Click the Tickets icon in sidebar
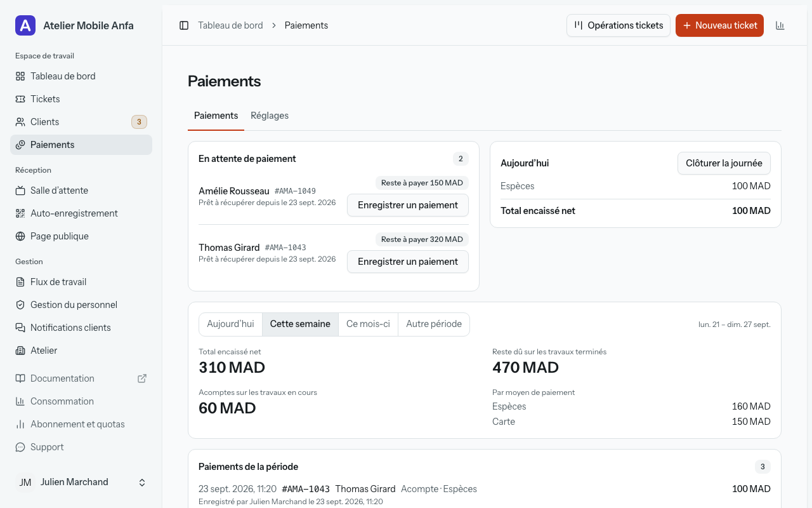Image resolution: width=812 pixels, height=508 pixels. pos(20,99)
